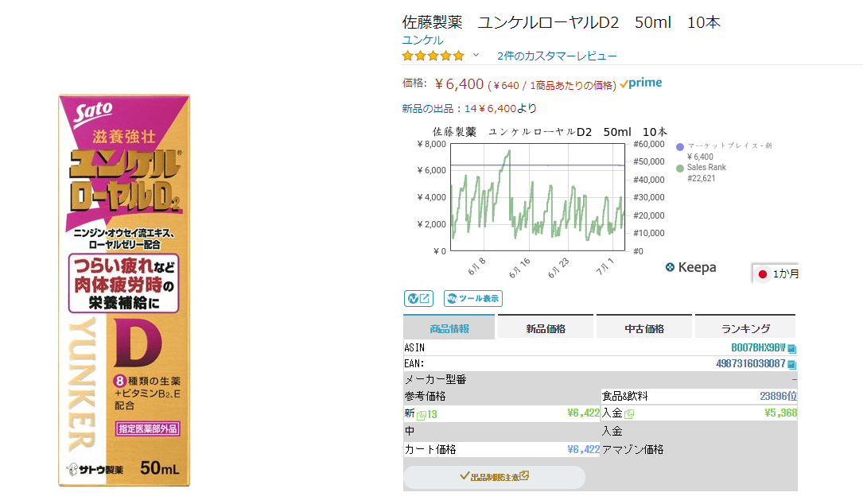This screenshot has height=504, width=863.
Task: Switch to the 中古価格 tab
Action: point(643,328)
